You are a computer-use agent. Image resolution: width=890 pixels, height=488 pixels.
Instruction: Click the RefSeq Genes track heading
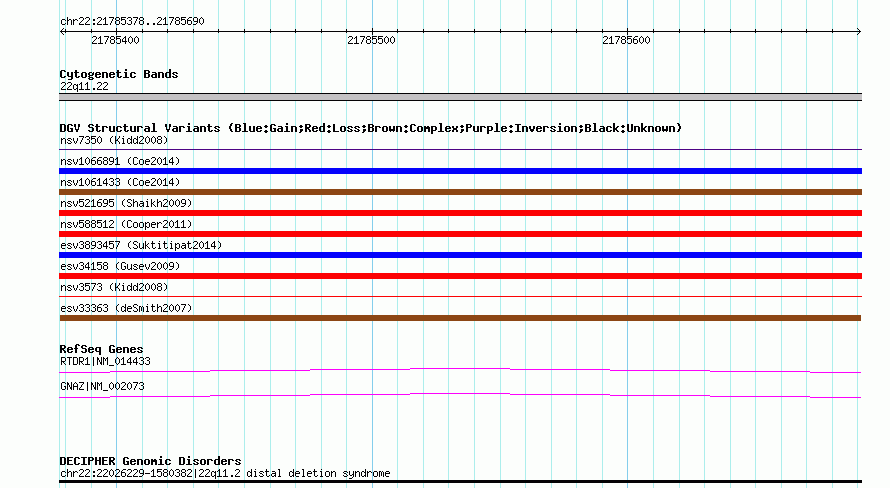coord(101,349)
